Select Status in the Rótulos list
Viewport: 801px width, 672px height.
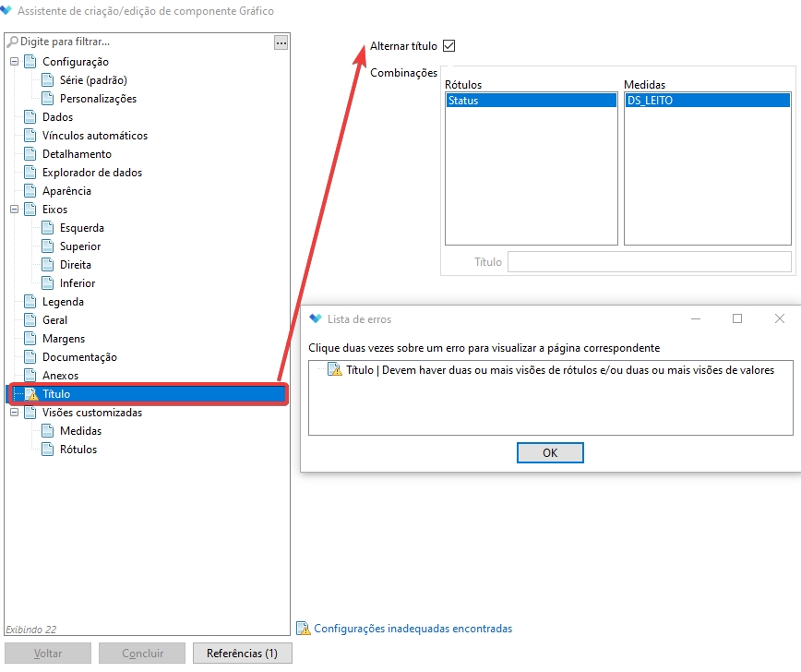point(463,101)
